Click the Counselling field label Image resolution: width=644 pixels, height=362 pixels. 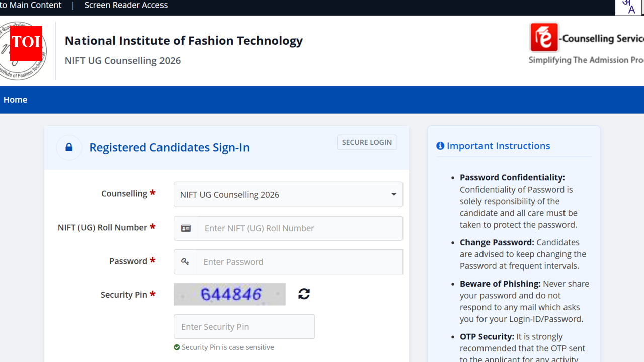pyautogui.click(x=124, y=194)
